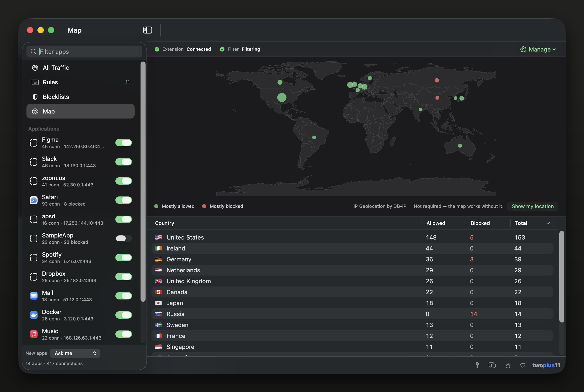Image resolution: width=584 pixels, height=392 pixels.
Task: Toggle the sidebar panel icon
Action: click(x=148, y=30)
